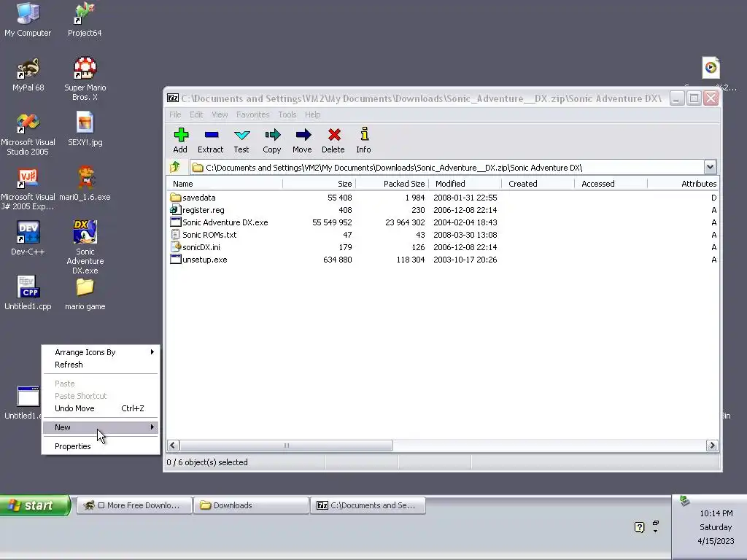This screenshot has width=747, height=560.
Task: Click the question mark tray icon
Action: tap(639, 526)
